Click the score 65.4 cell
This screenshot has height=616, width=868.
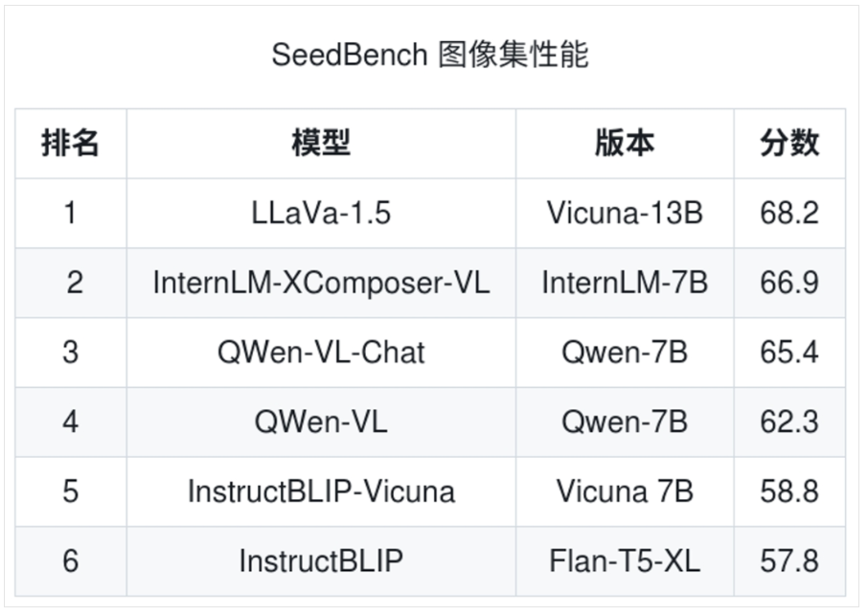point(789,352)
